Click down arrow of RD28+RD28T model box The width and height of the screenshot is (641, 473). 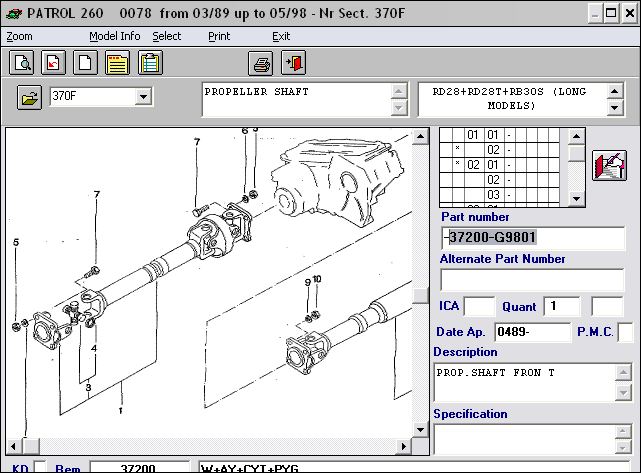point(614,108)
